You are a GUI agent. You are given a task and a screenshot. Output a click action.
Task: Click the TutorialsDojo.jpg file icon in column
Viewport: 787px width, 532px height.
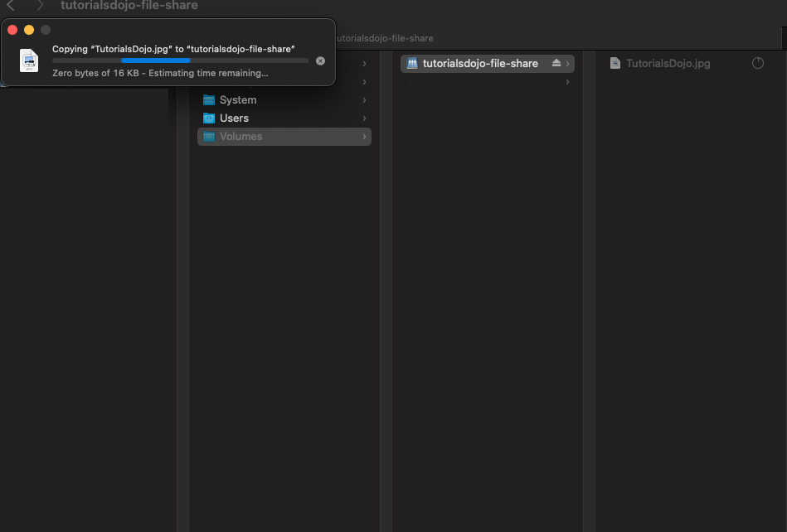615,63
